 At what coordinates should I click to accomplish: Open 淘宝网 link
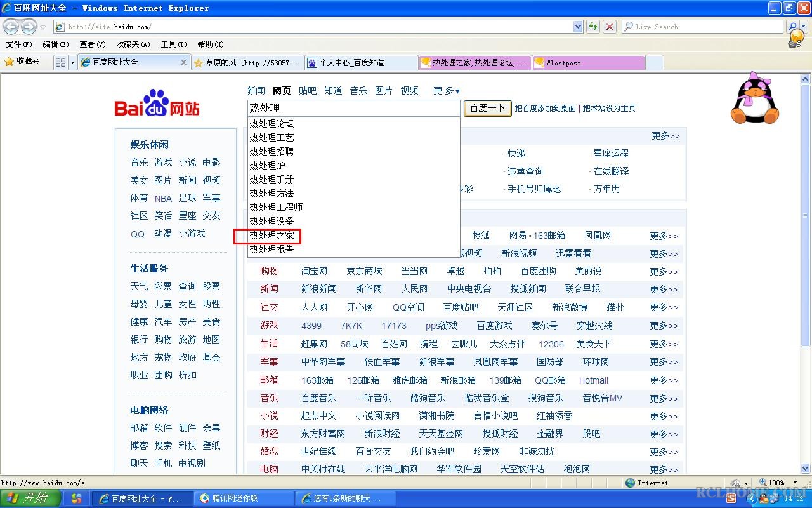pos(315,271)
